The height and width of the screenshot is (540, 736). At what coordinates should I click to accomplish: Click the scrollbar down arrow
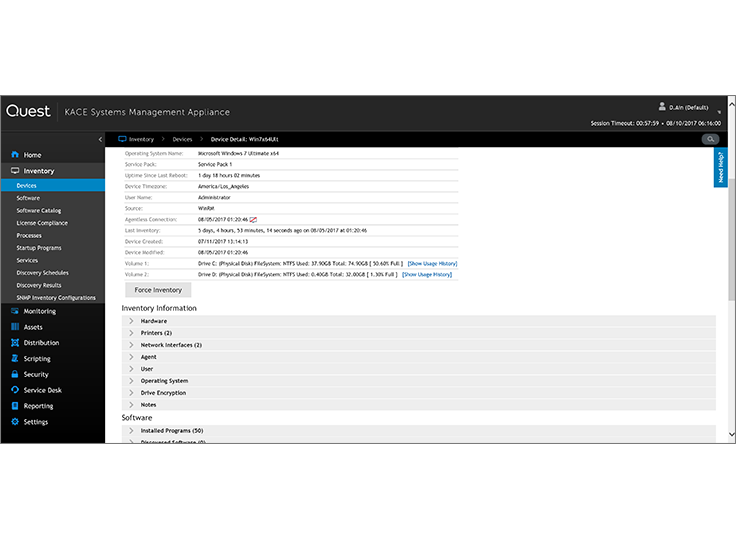pos(732,434)
